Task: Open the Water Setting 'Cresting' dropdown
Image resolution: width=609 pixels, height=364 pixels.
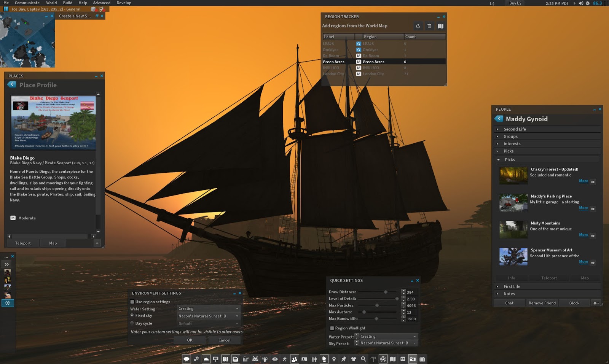Action: tap(208, 308)
